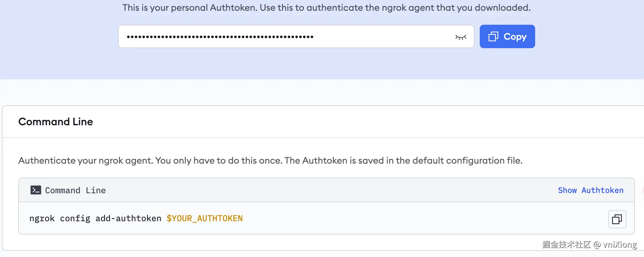
Task: Click the 掘金技术社区 watermark characters
Action: coord(566,245)
